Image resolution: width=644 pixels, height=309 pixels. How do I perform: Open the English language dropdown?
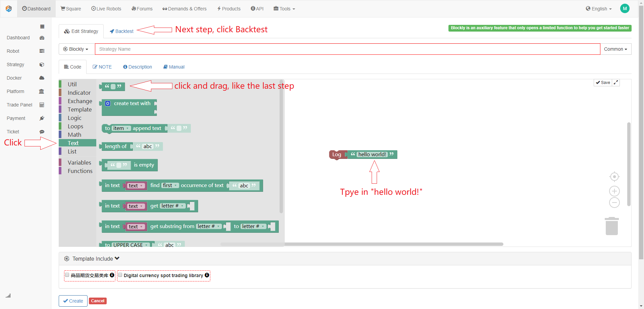click(599, 9)
